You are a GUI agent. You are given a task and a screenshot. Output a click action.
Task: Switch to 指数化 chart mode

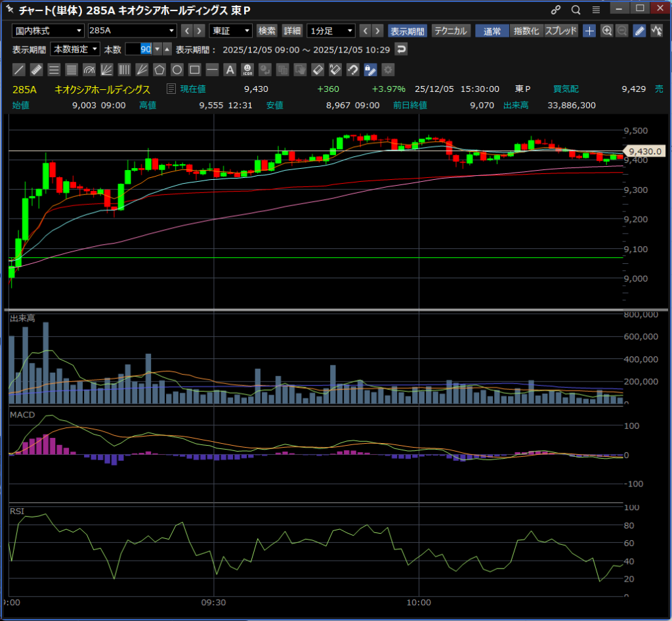click(526, 31)
